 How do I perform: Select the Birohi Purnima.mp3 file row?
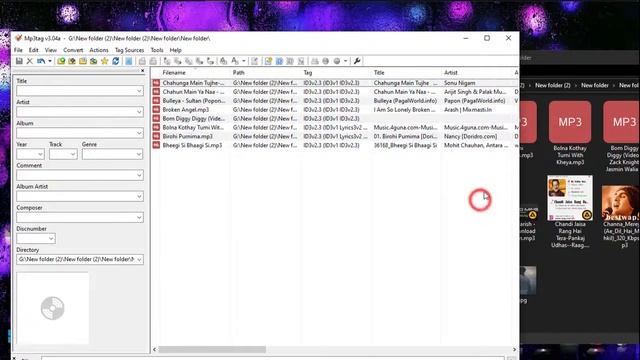pyautogui.click(x=335, y=136)
